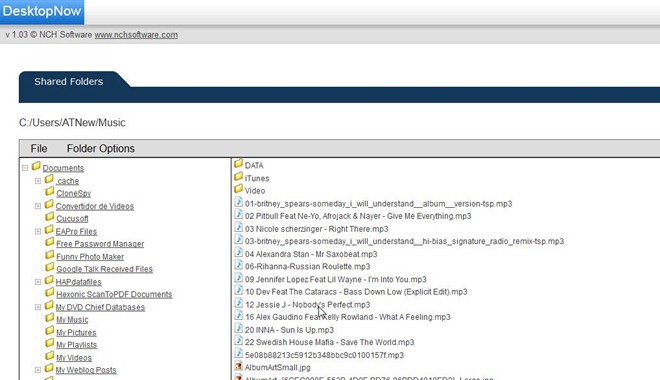Collapse the Documents tree node
660x380 pixels.
click(x=25, y=168)
